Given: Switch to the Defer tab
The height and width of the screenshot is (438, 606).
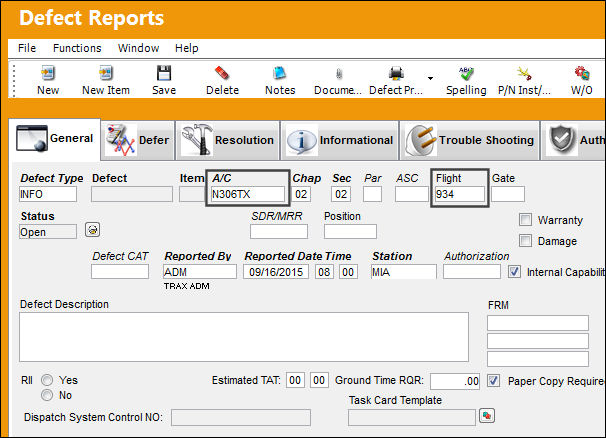Looking at the screenshot, I should (138, 140).
